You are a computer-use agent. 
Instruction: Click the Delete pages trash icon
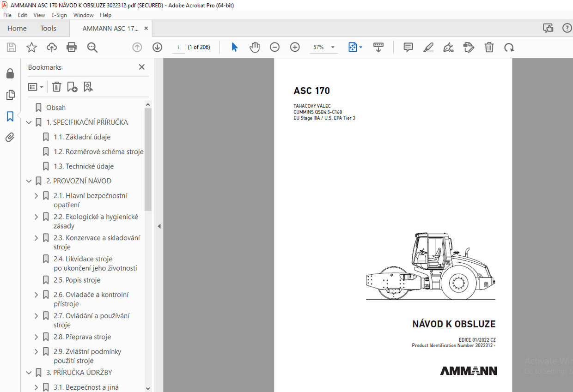coord(489,47)
